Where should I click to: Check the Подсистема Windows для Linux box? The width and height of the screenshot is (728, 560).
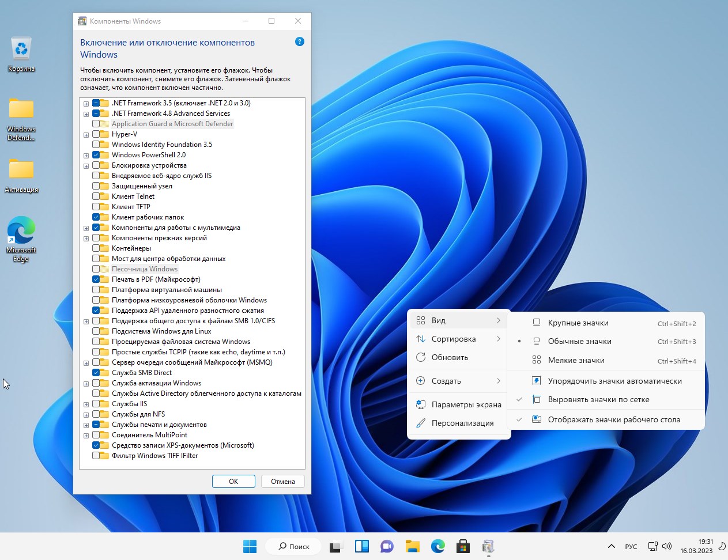(x=96, y=331)
